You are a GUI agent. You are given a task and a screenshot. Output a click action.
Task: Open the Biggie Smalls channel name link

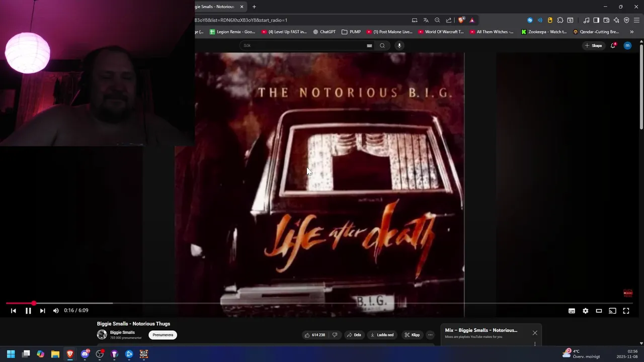point(122,332)
